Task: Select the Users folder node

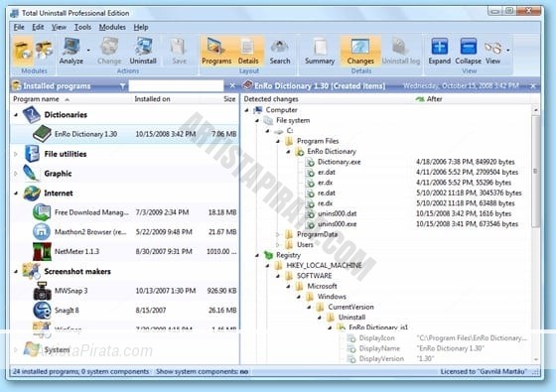Action: (x=305, y=244)
